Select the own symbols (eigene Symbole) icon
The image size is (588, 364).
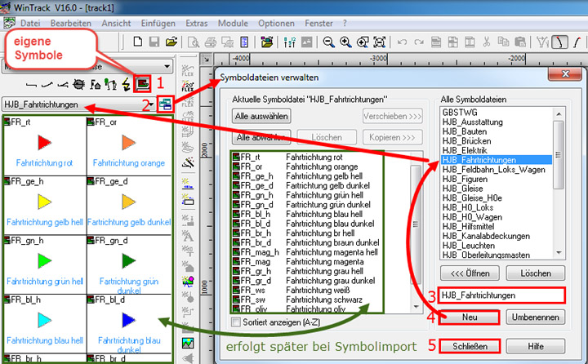tap(142, 84)
